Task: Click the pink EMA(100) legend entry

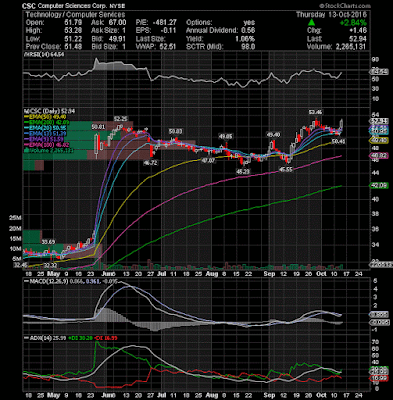Action: (47, 145)
